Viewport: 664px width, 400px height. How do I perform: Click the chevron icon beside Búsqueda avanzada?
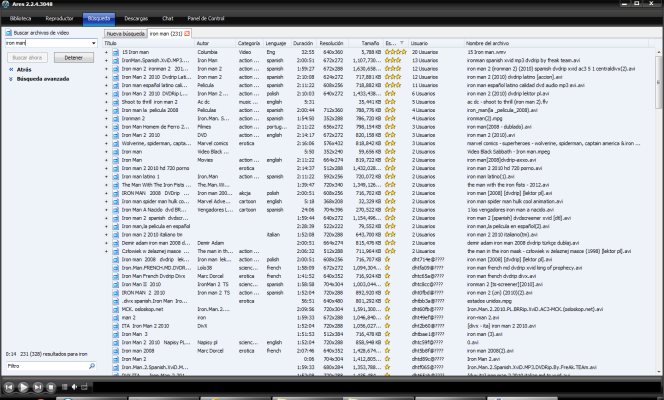(11, 79)
